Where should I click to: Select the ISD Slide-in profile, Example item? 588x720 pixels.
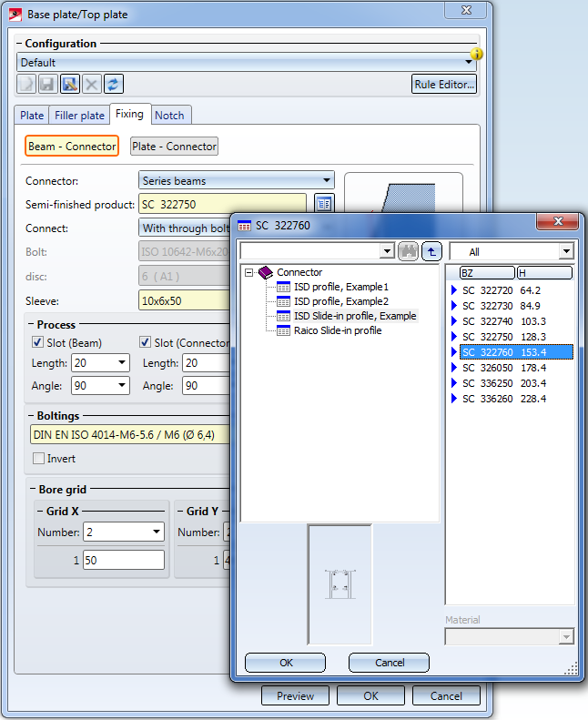(355, 316)
